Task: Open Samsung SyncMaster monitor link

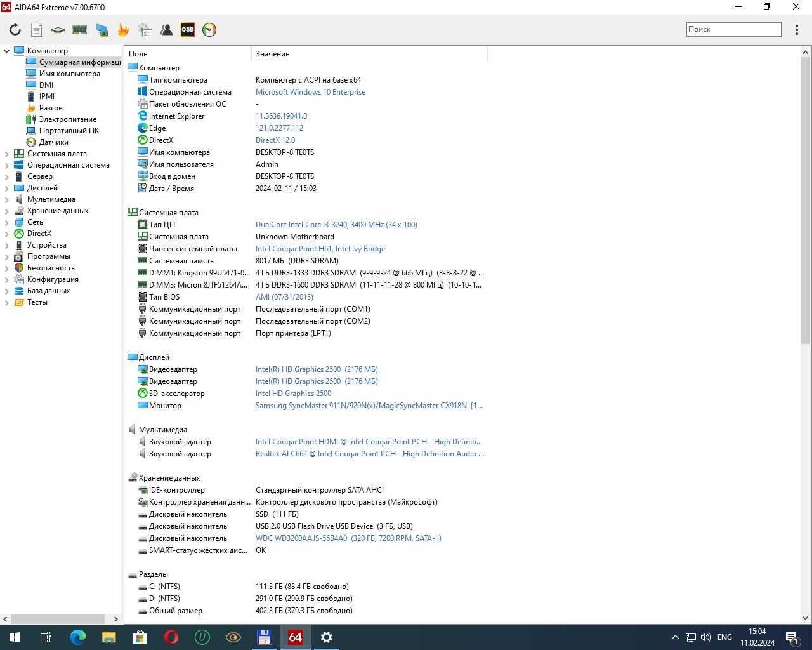Action: [369, 406]
